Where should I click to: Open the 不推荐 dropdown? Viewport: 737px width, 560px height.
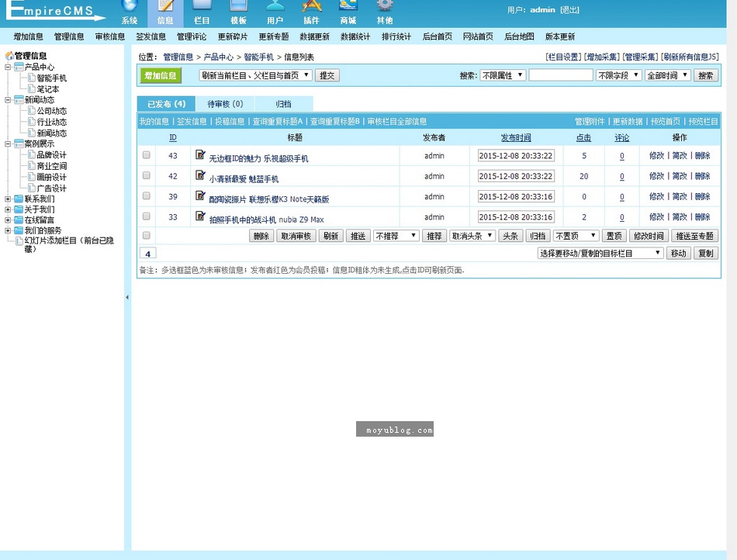tap(396, 236)
